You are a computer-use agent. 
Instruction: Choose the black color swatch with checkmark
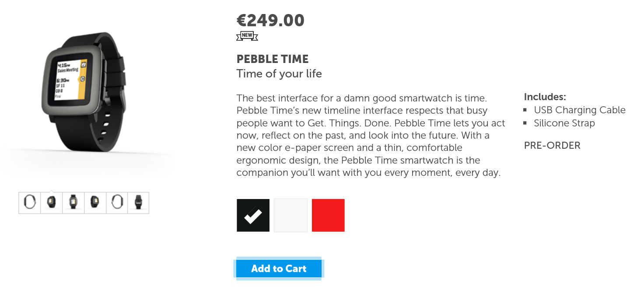(x=253, y=215)
